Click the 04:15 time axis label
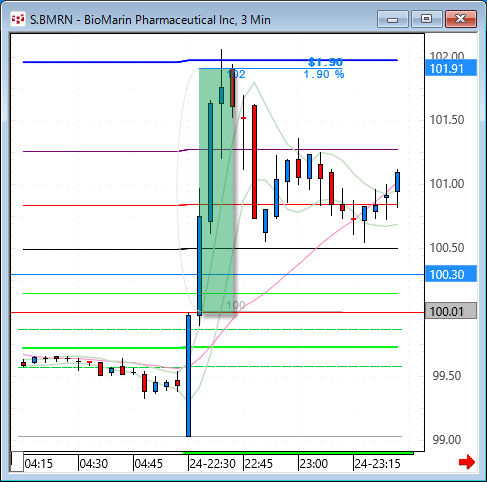Viewport: 487px width, 482px height. click(x=39, y=464)
